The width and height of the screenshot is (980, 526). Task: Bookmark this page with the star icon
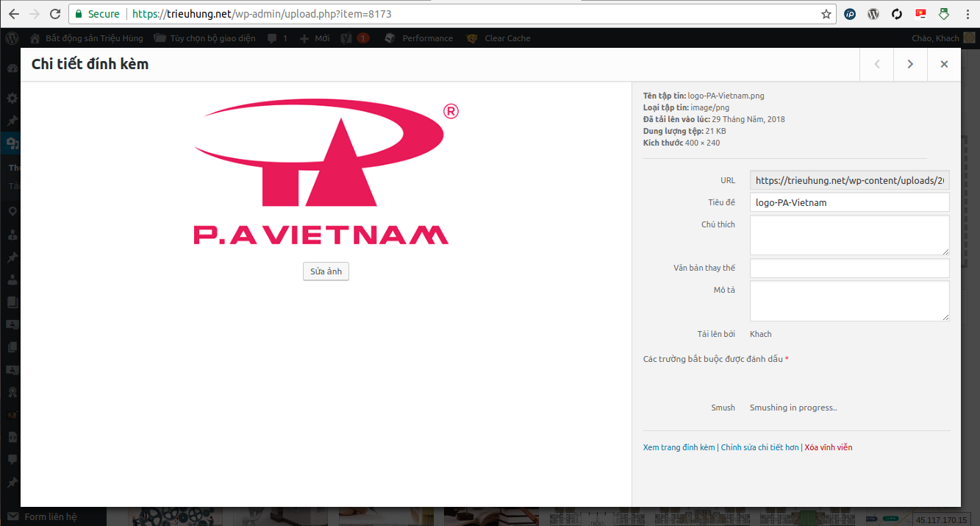[x=826, y=14]
